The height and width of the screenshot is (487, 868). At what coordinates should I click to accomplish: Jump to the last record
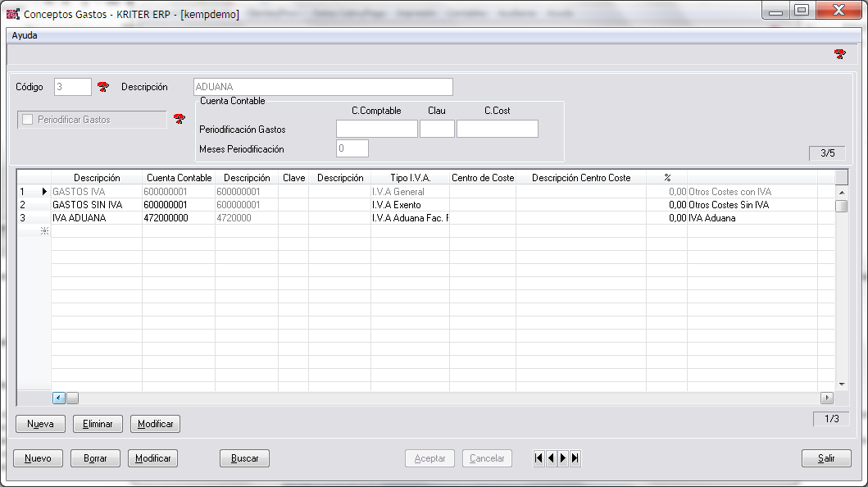coord(575,458)
